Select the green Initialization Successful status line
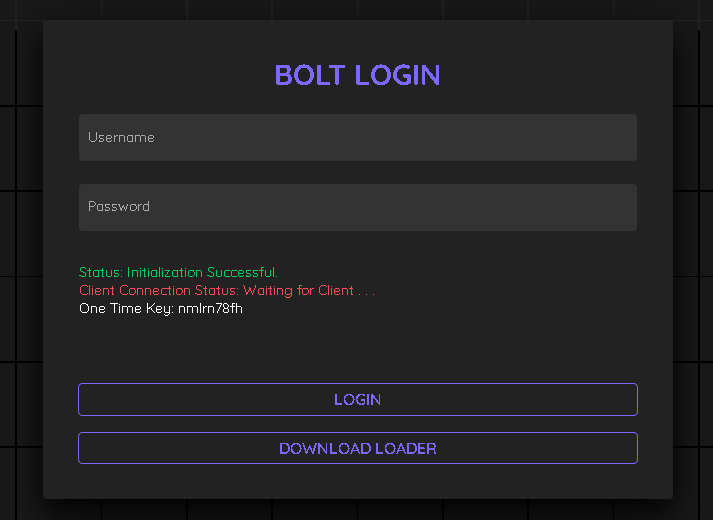Image resolution: width=713 pixels, height=520 pixels. tap(178, 272)
